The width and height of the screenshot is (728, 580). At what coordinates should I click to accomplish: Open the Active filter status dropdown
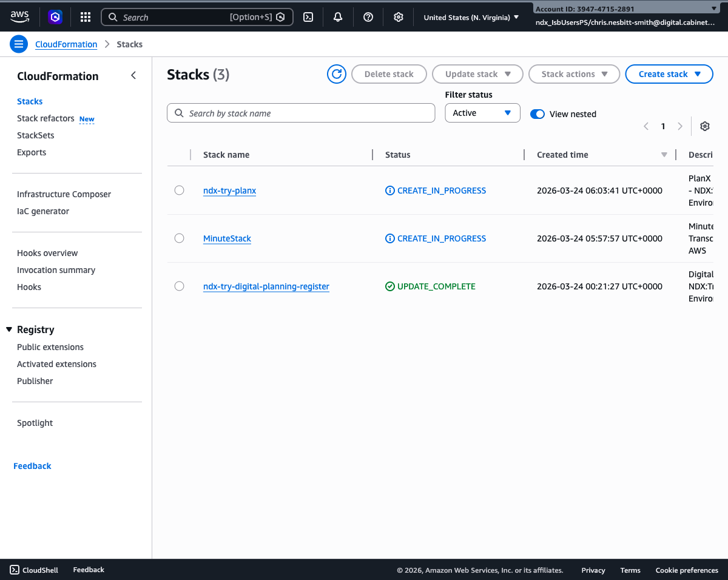point(482,113)
